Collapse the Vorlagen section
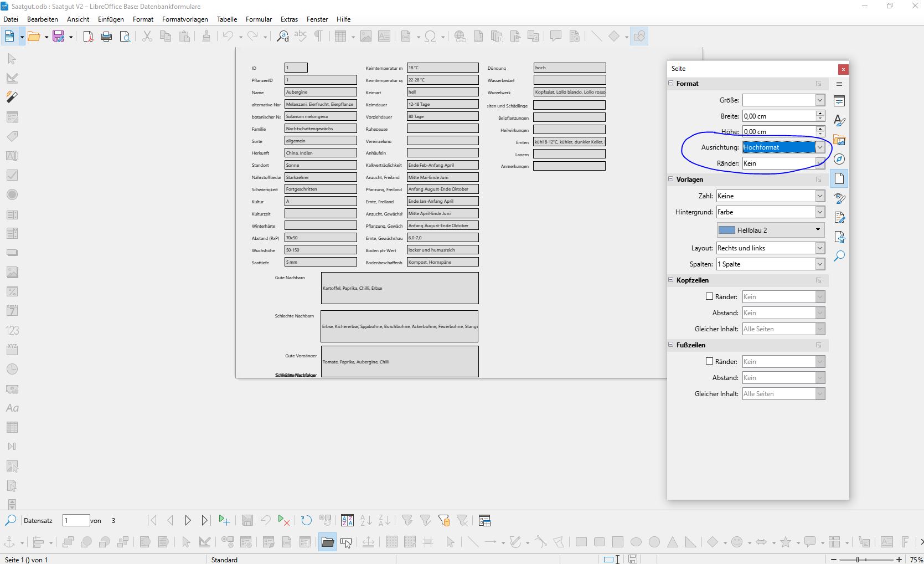The width and height of the screenshot is (924, 564). click(671, 179)
